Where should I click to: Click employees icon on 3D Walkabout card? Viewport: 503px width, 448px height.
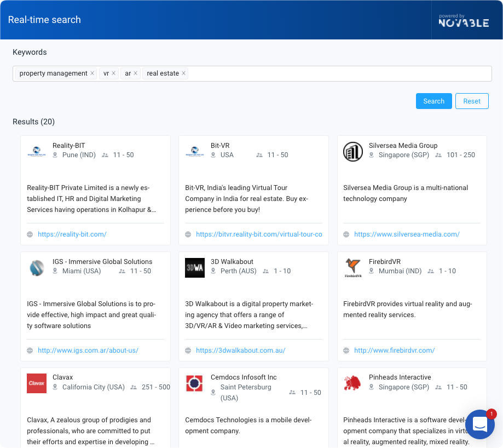pyautogui.click(x=265, y=271)
